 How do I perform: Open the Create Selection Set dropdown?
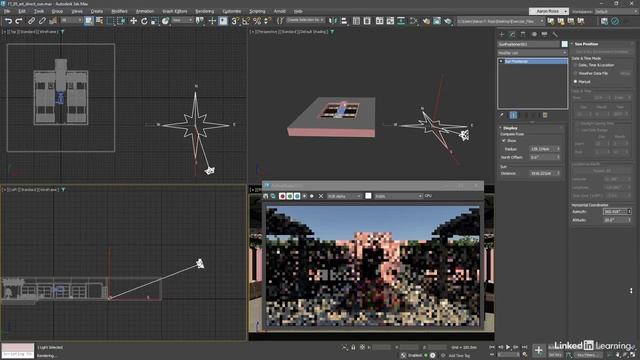(305, 20)
